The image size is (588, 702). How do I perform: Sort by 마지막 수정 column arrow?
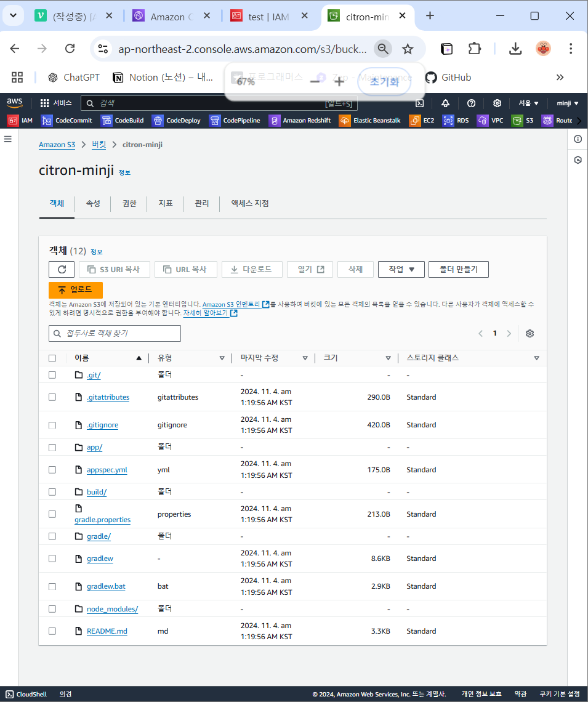305,358
